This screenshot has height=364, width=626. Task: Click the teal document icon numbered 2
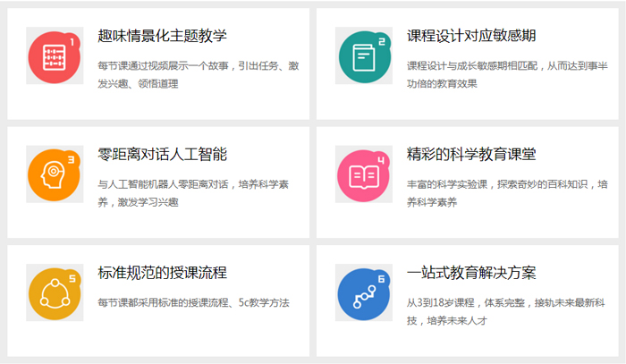pos(364,55)
